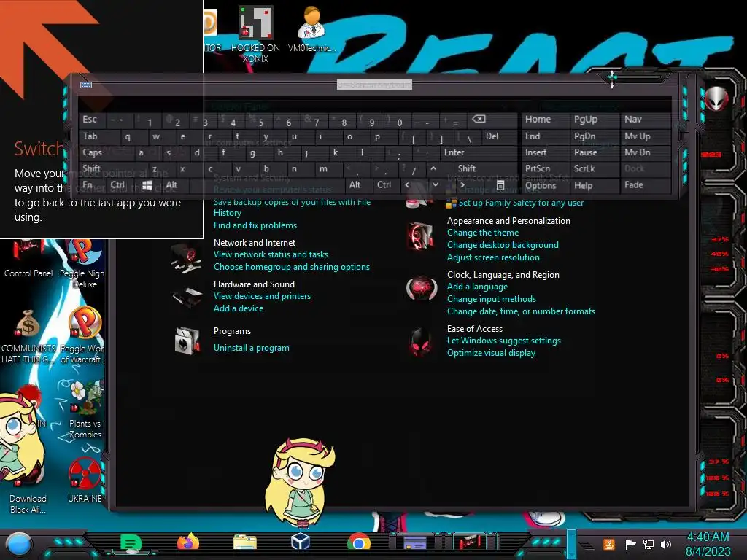Click Network and Internet category icon
The width and height of the screenshot is (747, 560).
coord(185,259)
